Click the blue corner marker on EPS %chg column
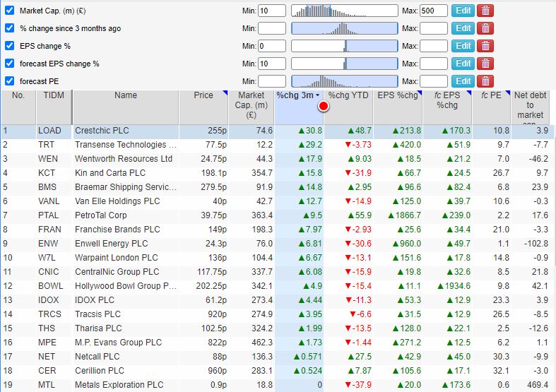Viewport: 556px width, 392px height. point(420,93)
